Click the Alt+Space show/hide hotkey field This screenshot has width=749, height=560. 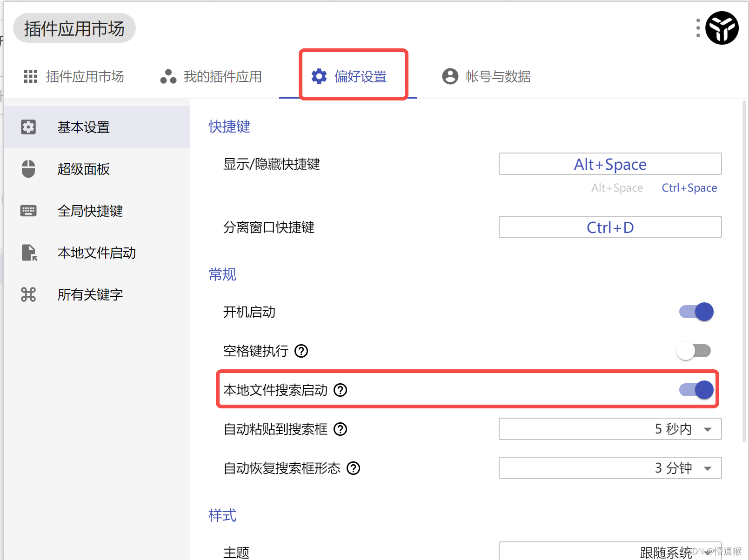point(610,164)
